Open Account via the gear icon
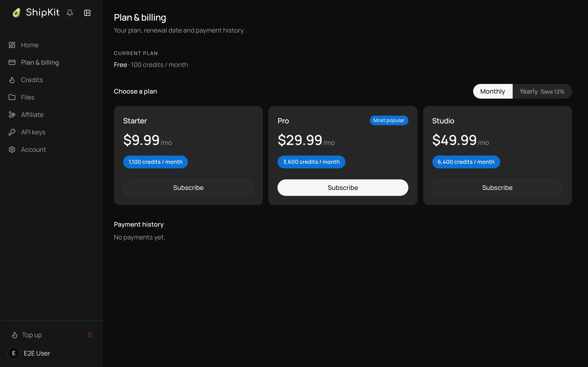Viewport: 588px width, 367px height. coord(12,150)
